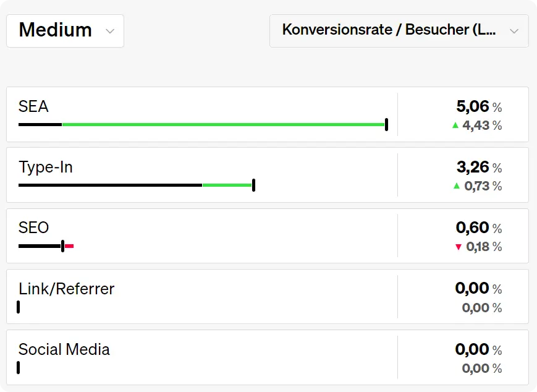Select the SEA row label
This screenshot has height=392, width=537.
[x=33, y=106]
